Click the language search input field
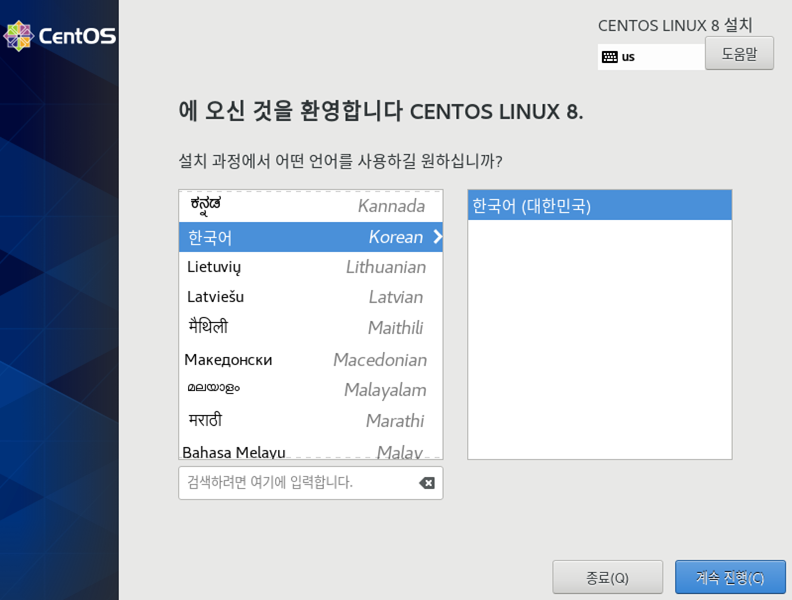This screenshot has width=792, height=600. click(311, 483)
